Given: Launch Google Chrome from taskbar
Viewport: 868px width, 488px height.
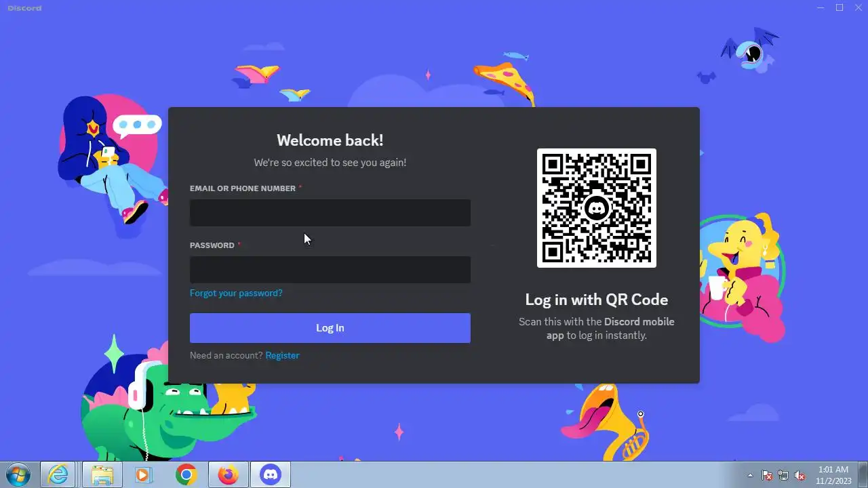Looking at the screenshot, I should [x=186, y=475].
